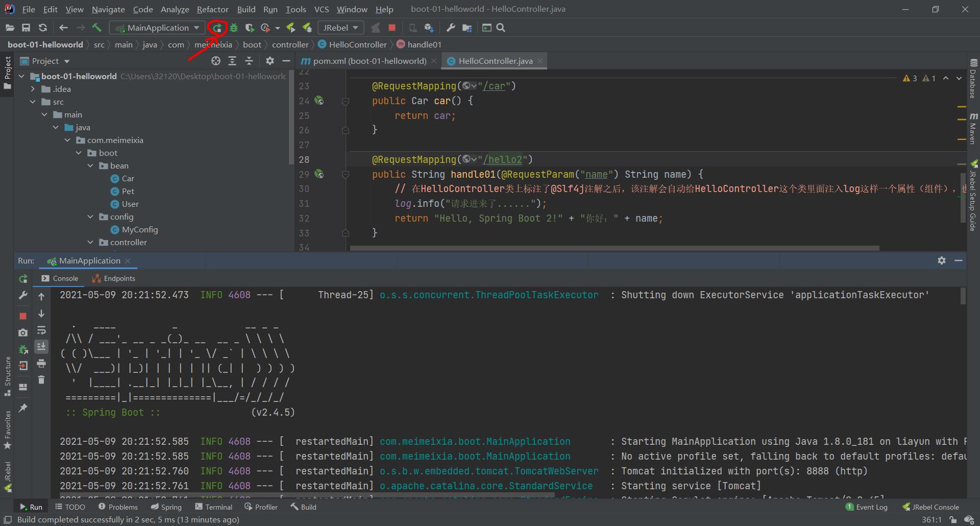Image resolution: width=980 pixels, height=526 pixels.
Task: Select the Console tab in Run panel
Action: pos(60,279)
